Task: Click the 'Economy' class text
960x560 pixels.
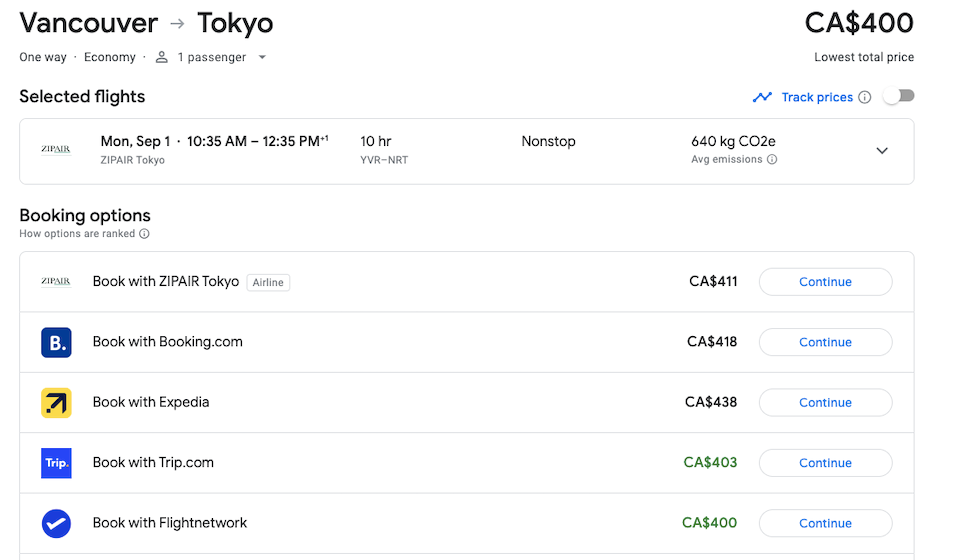Action: pos(110,57)
